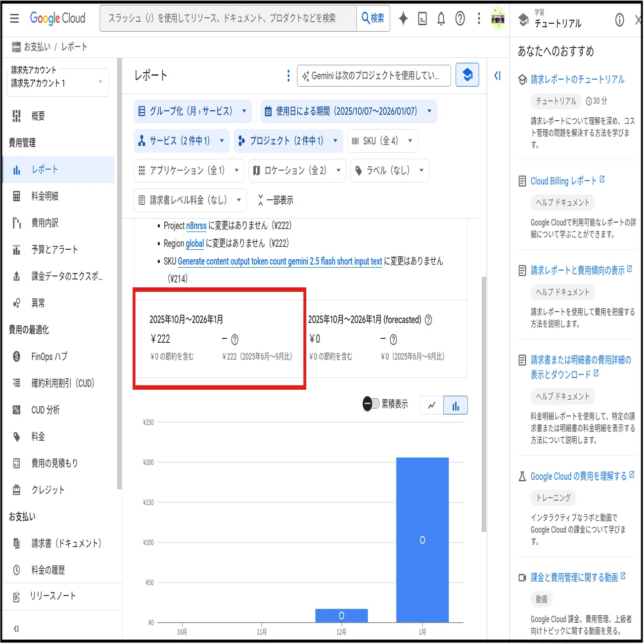This screenshot has height=644, width=644.
Task: Click 料金の履歴 clock icon
Action: pyautogui.click(x=16, y=570)
